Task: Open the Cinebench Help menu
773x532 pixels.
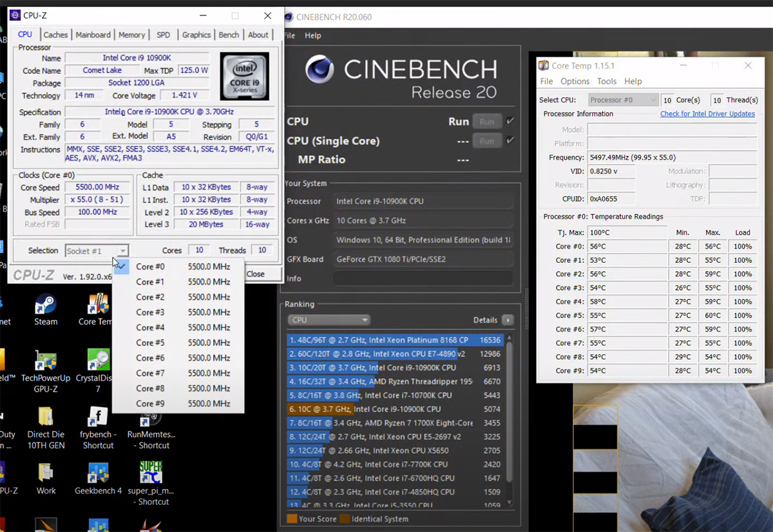Action: (313, 35)
